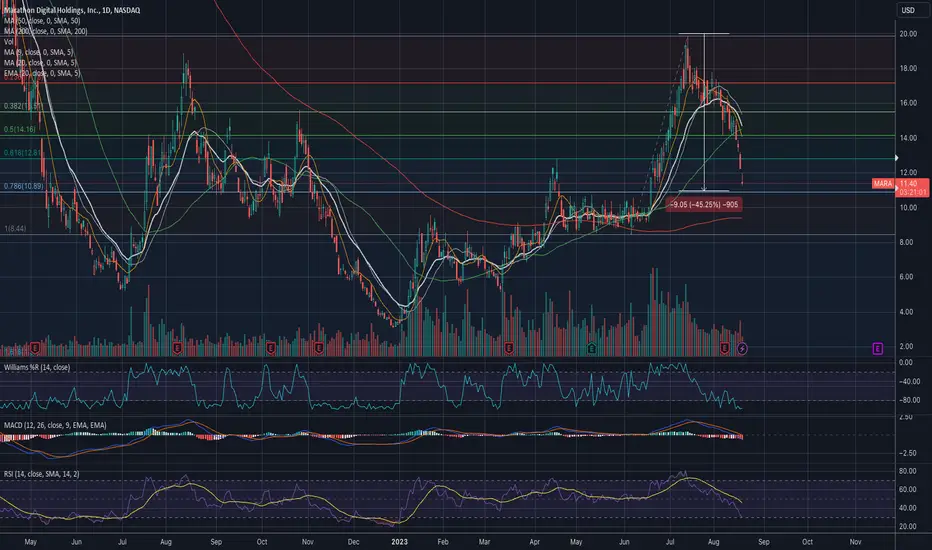Select the -9.05 (-45.25%) measurement label
932x550 pixels.
[x=704, y=205]
